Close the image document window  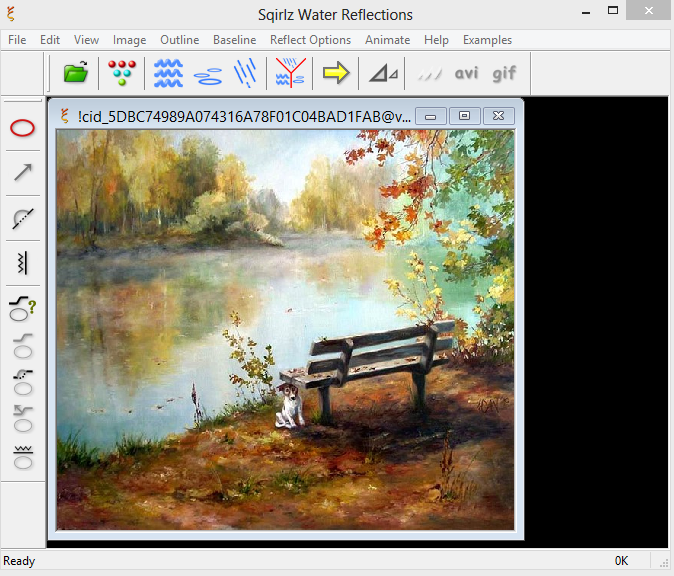(499, 116)
